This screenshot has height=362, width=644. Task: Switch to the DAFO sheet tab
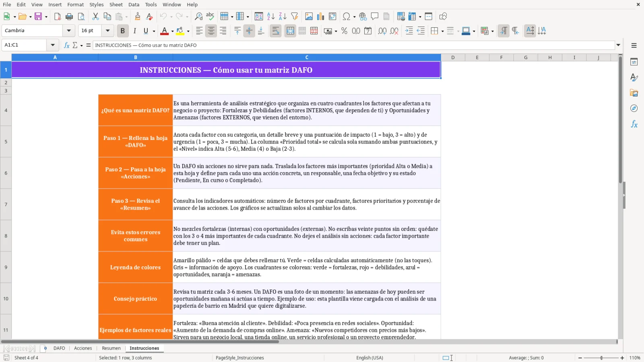tap(59, 348)
